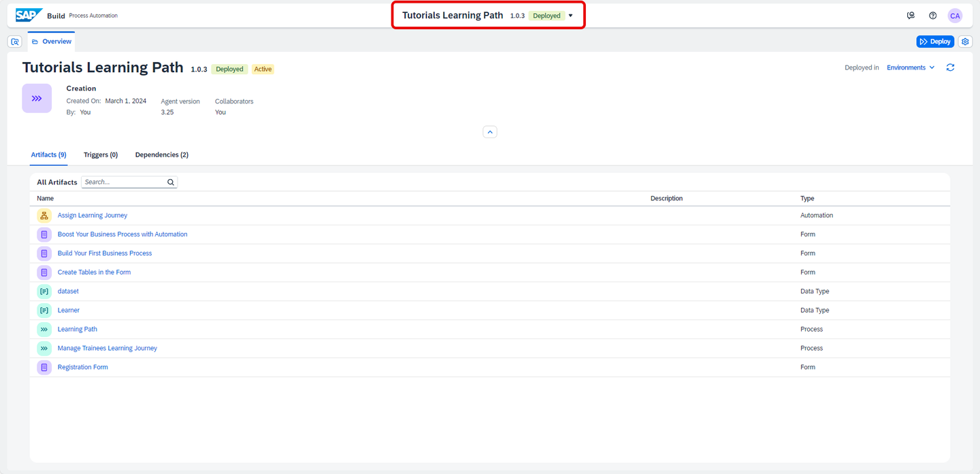Click the Create Tables in the Form icon

[x=44, y=272]
